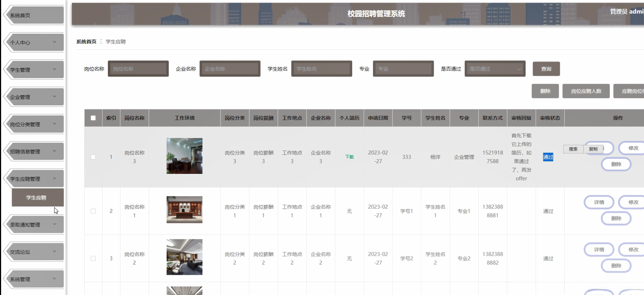
Task: Click the 专业1 cell
Action: click(x=464, y=211)
